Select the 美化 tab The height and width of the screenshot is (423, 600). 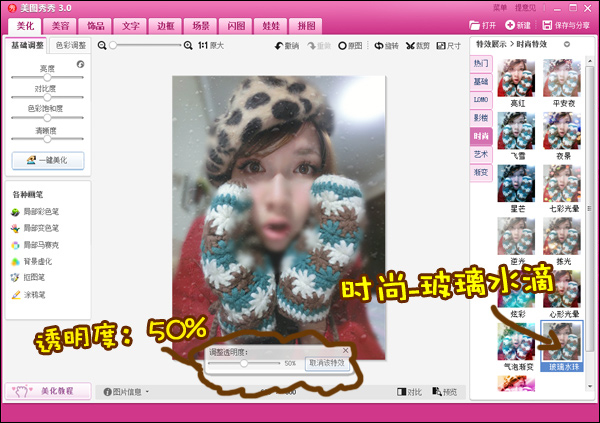(x=25, y=26)
